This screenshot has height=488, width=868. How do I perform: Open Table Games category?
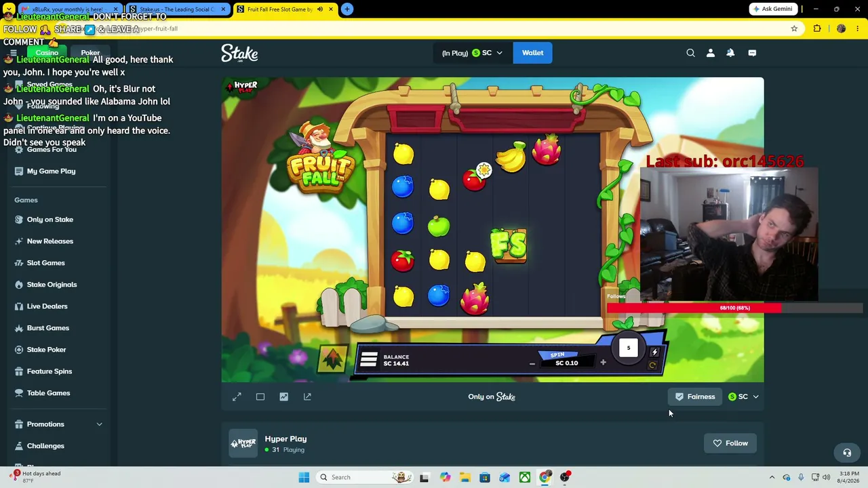[49, 393]
